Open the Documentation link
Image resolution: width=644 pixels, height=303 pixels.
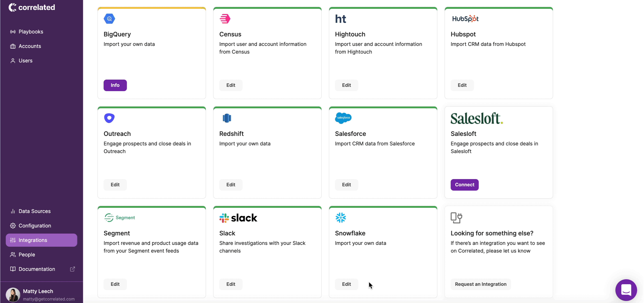click(x=42, y=269)
